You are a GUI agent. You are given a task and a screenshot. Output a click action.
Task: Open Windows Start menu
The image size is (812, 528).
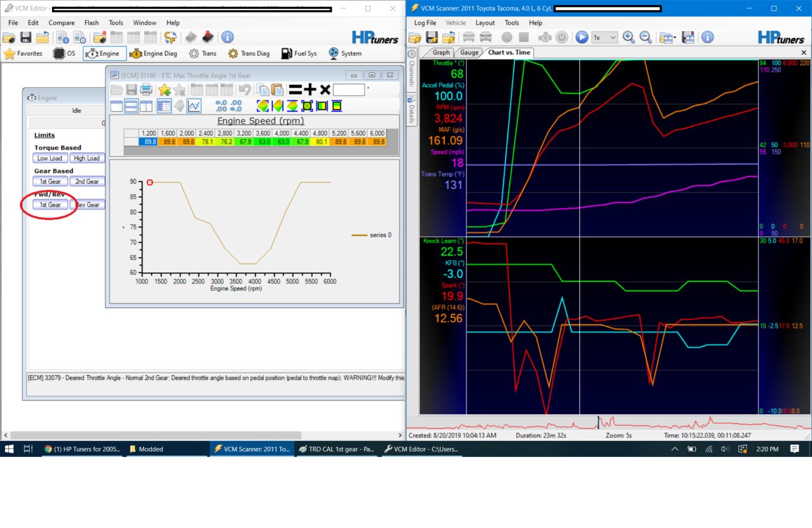click(10, 449)
